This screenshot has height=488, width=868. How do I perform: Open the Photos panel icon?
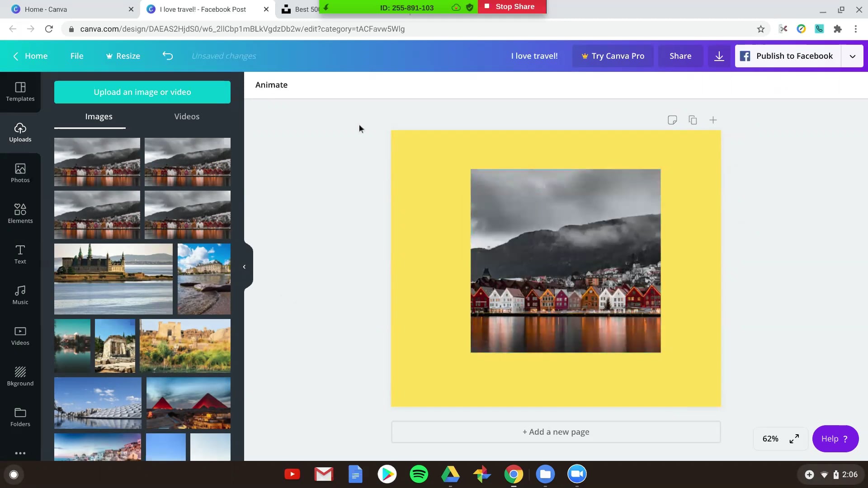(20, 172)
